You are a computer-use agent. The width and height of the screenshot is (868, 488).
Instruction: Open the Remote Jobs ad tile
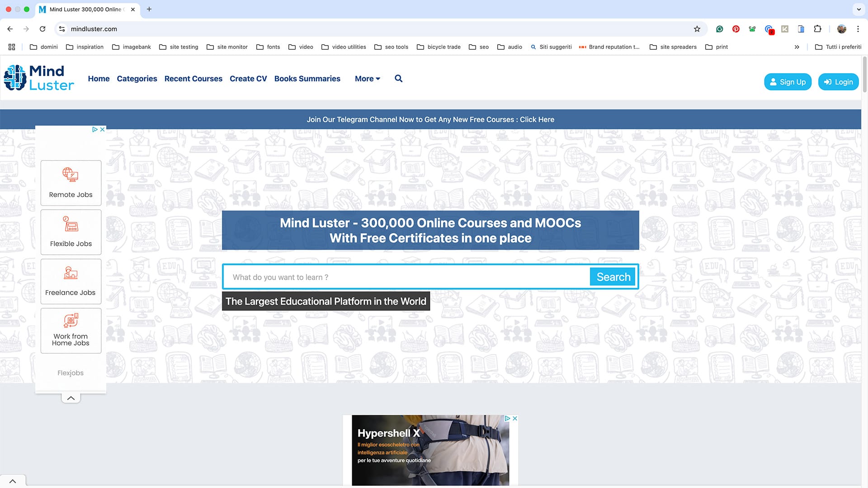pyautogui.click(x=71, y=183)
